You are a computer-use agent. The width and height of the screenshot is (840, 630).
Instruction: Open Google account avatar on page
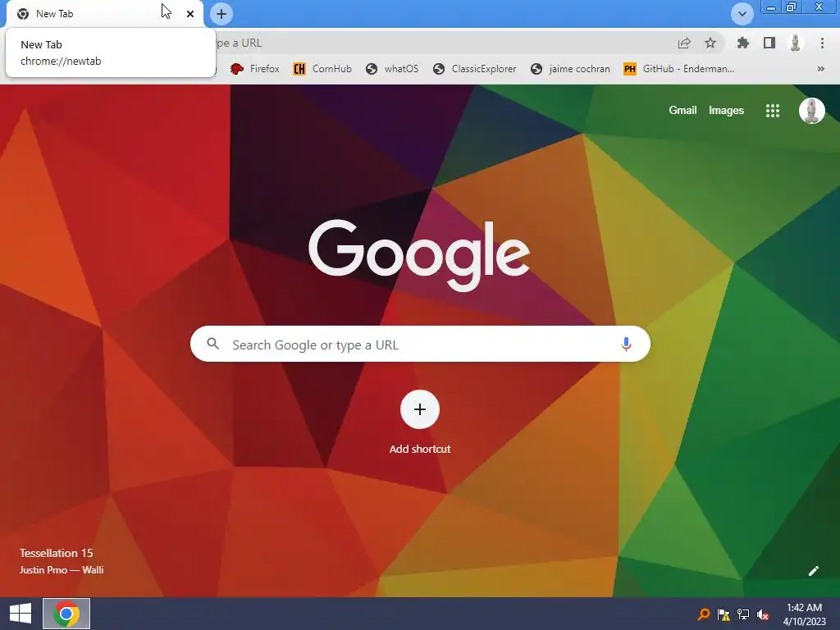click(811, 111)
